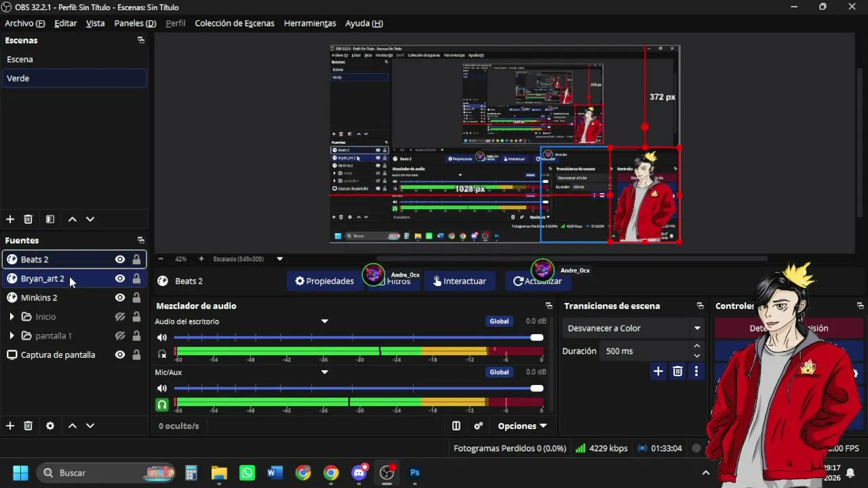This screenshot has height=488, width=868.
Task: Open WhatsApp from the taskbar
Action: 248,472
